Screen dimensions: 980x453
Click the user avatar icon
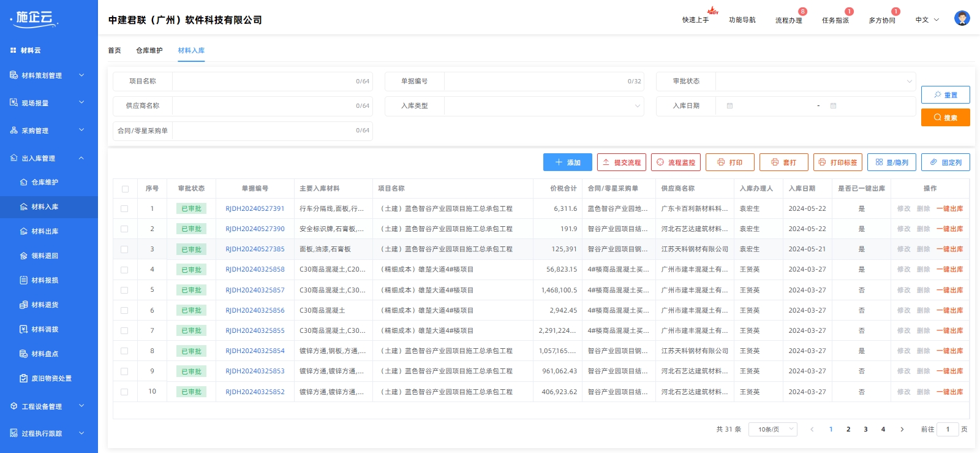coord(962,19)
